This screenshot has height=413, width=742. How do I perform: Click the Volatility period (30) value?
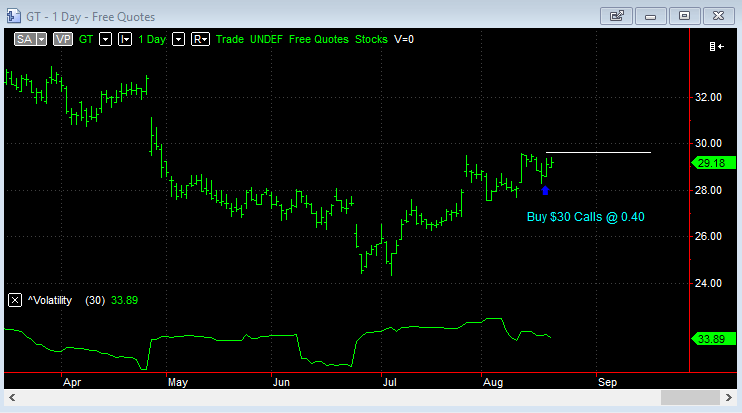[x=95, y=300]
